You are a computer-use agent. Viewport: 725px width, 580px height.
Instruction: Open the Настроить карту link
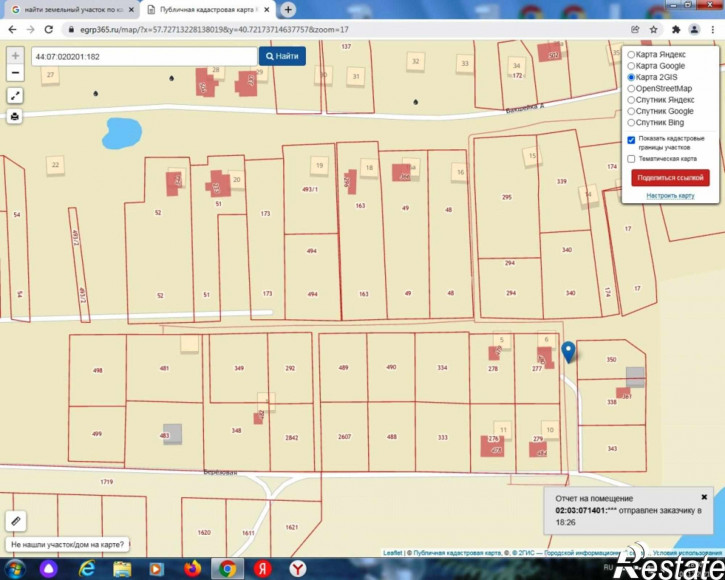pyautogui.click(x=670, y=196)
